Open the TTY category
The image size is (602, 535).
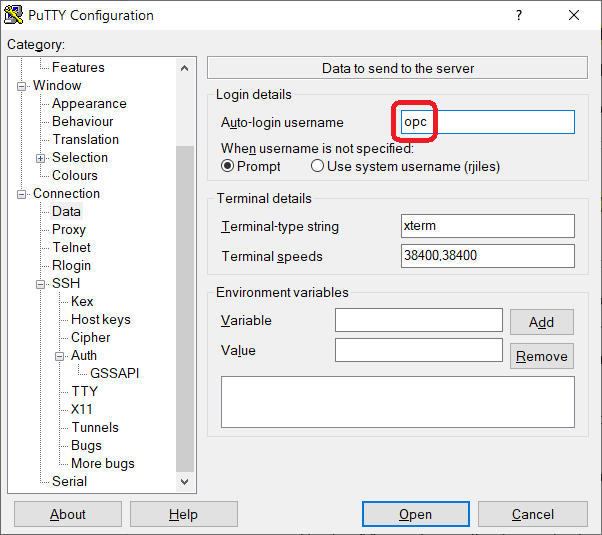[85, 391]
